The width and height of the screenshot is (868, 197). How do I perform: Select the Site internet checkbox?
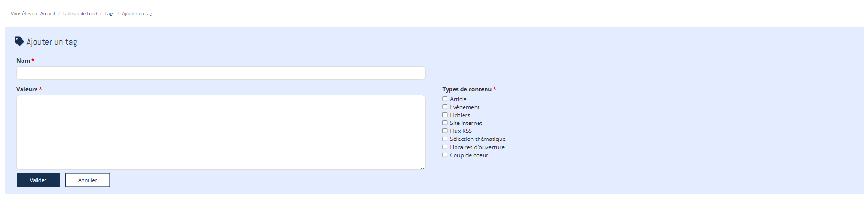[445, 123]
